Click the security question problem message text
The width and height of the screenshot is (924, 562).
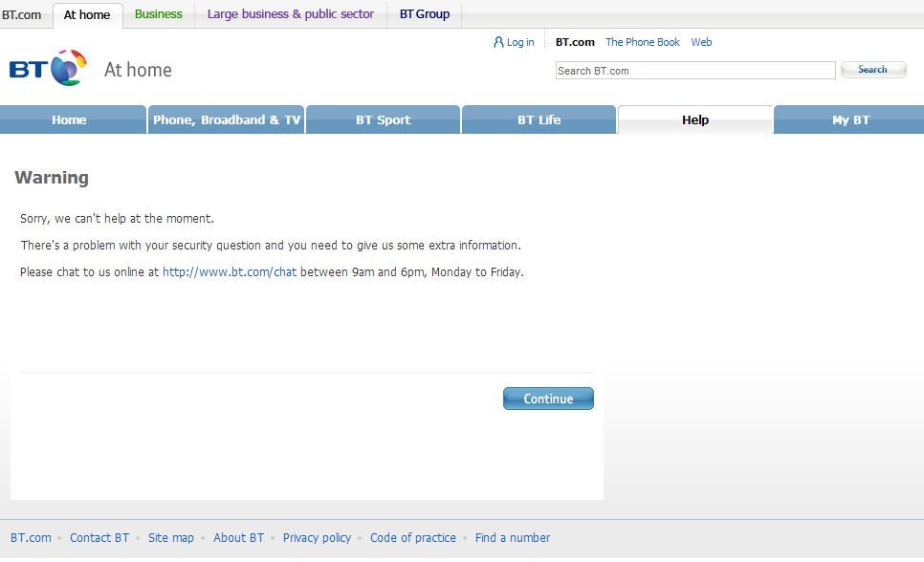point(271,246)
